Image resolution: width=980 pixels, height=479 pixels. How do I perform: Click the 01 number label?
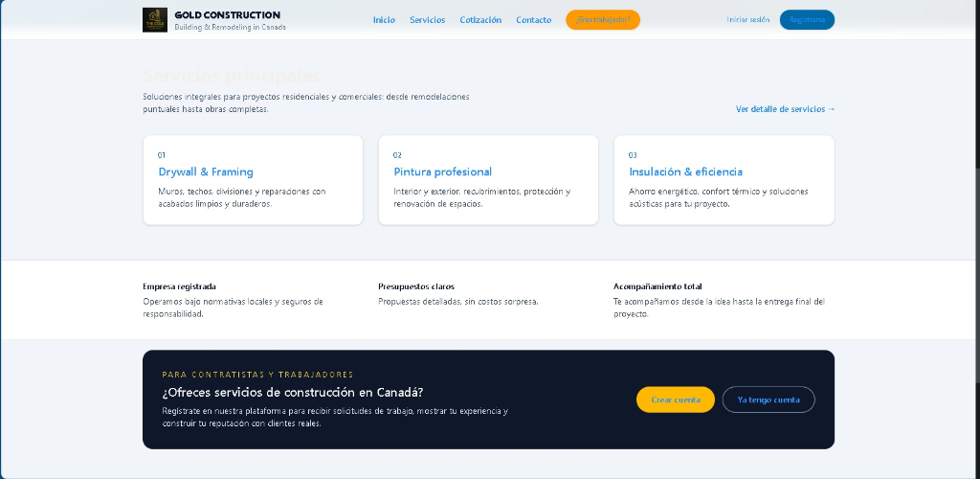[x=161, y=155]
